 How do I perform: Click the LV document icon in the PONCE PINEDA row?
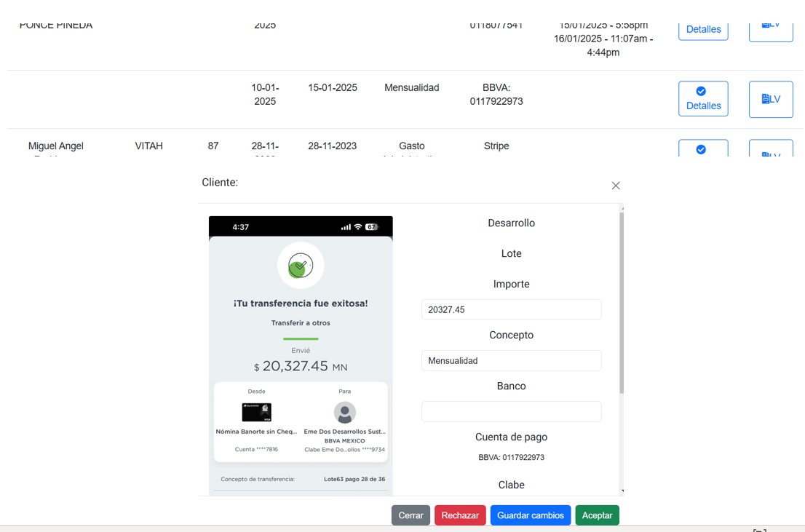(x=770, y=28)
